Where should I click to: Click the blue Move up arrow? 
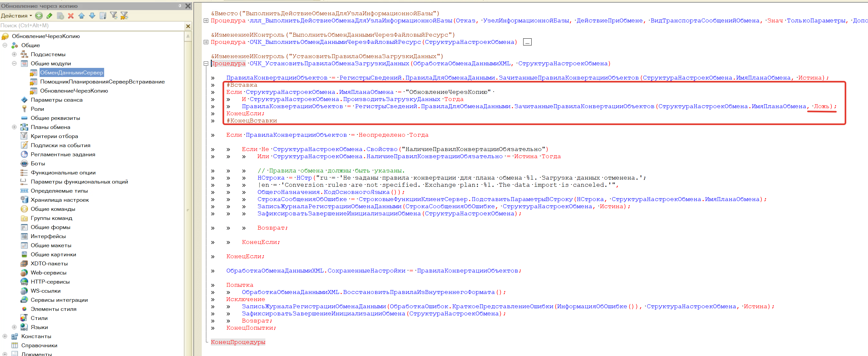coord(81,16)
